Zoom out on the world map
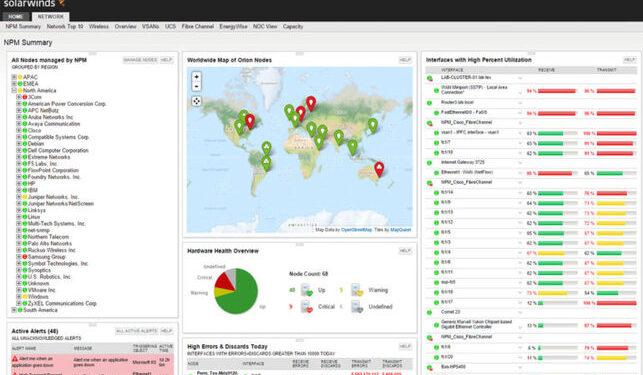This screenshot has width=643, height=375. pyautogui.click(x=196, y=87)
